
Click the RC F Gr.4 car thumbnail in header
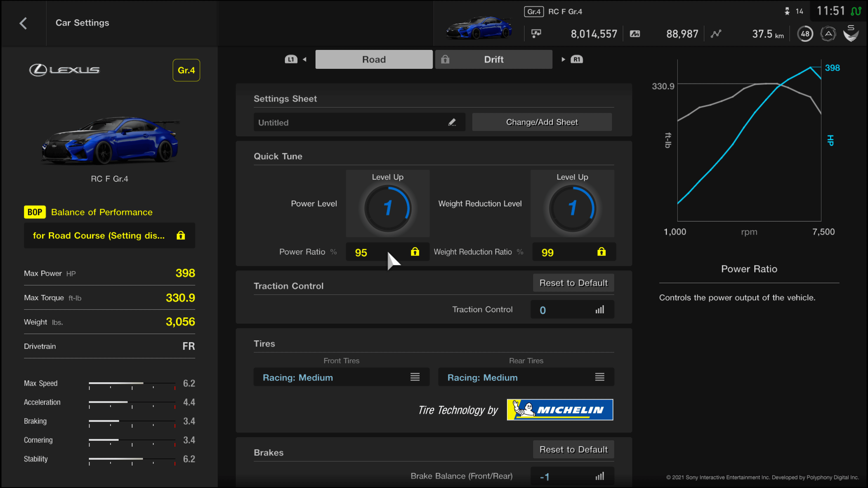pyautogui.click(x=479, y=28)
